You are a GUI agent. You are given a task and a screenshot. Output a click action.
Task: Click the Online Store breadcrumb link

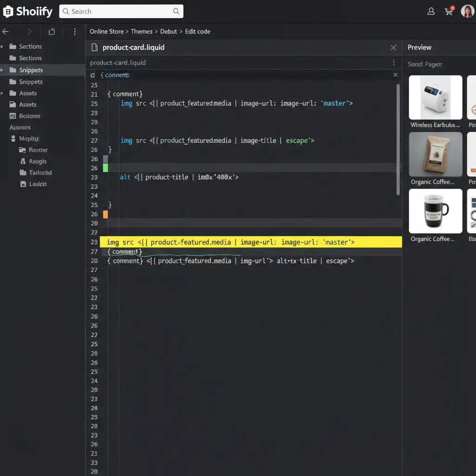click(x=106, y=32)
